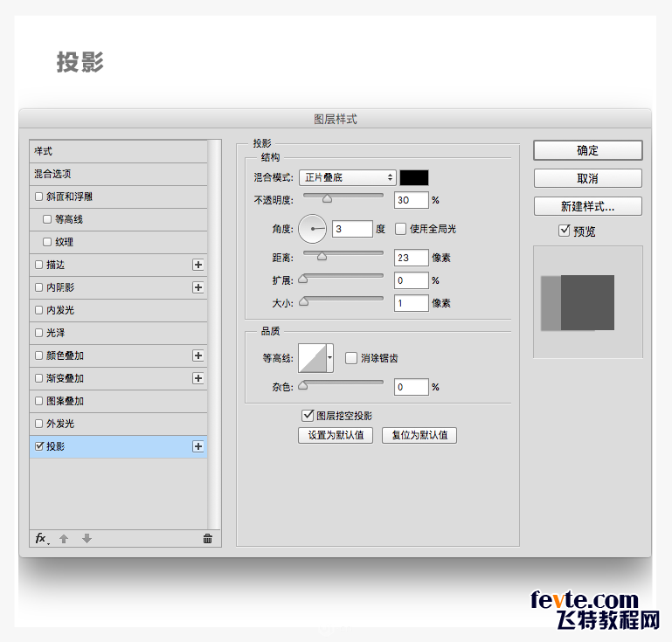This screenshot has width=672, height=642.
Task: Click the 扩展 value field showing 0
Action: coord(411,280)
